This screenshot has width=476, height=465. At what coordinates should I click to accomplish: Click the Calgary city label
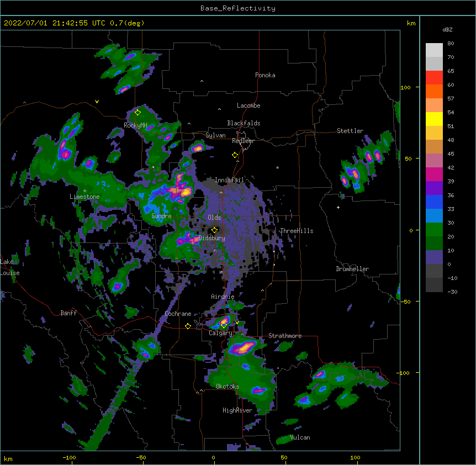[x=220, y=333]
